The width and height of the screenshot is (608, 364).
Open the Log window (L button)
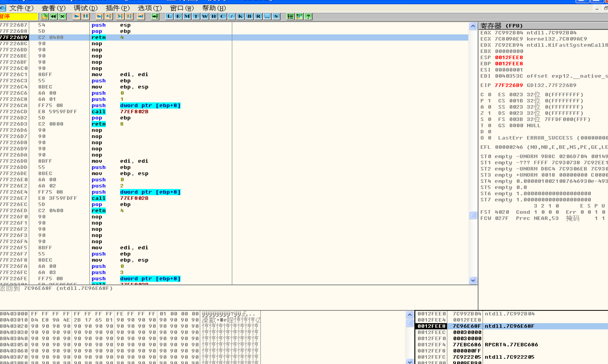(x=169, y=17)
